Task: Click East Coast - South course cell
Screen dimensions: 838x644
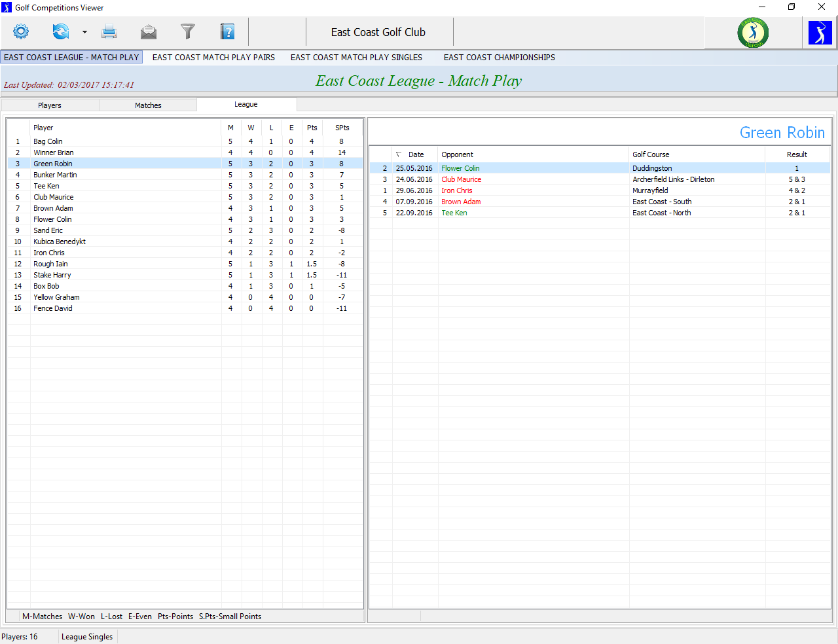Action: 662,202
